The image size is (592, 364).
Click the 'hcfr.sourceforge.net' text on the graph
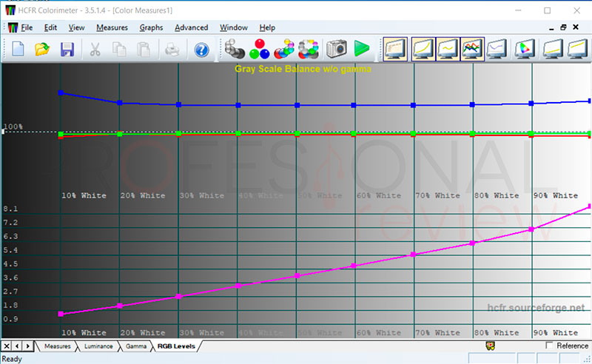click(x=536, y=308)
